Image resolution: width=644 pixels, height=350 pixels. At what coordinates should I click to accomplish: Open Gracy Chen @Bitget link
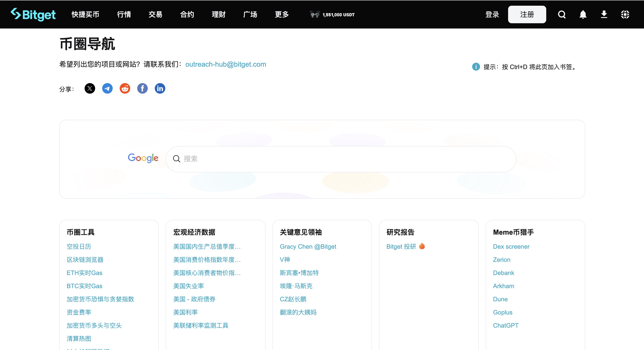[308, 246]
